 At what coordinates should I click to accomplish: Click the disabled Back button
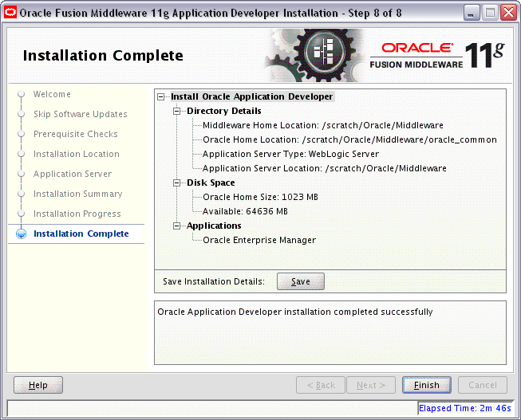coord(321,385)
